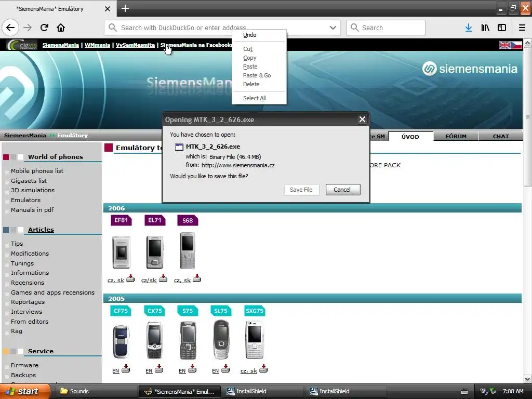
Task: Click the forward navigation arrow
Action: point(28,28)
